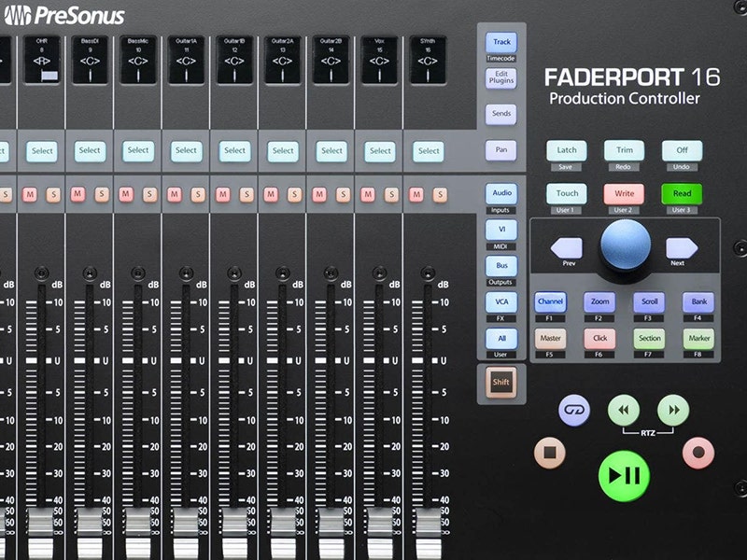Enable Latch automation mode
The image size is (747, 560).
pyautogui.click(x=567, y=150)
